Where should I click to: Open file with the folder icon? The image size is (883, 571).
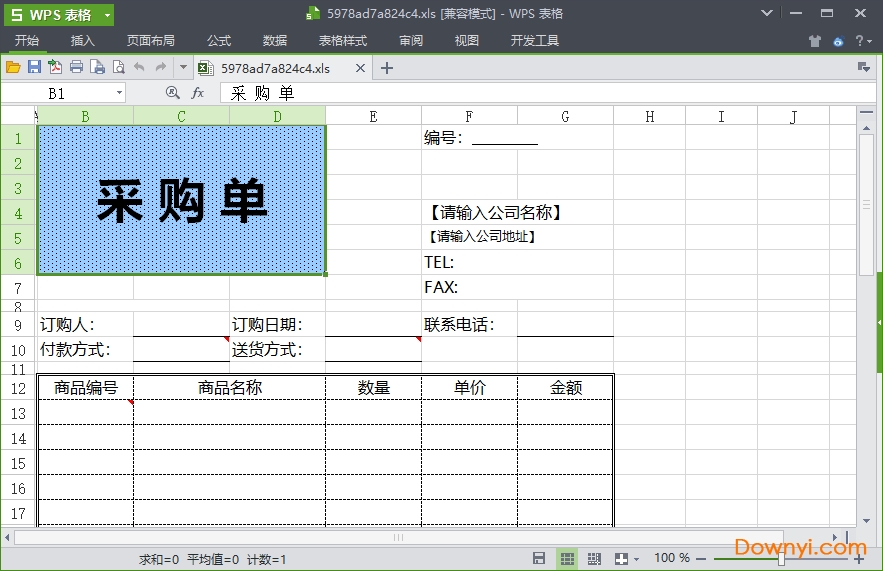[13, 68]
